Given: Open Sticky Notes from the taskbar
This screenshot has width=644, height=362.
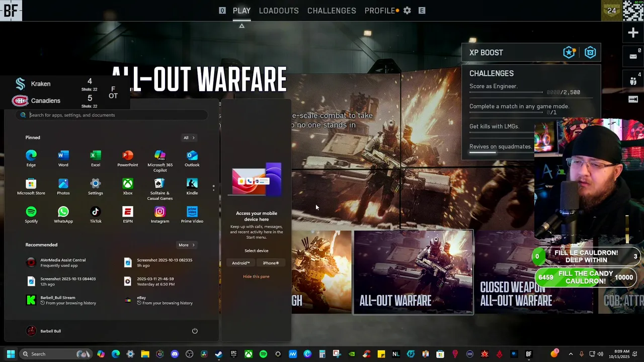Looking at the screenshot, I should click(x=381, y=354).
